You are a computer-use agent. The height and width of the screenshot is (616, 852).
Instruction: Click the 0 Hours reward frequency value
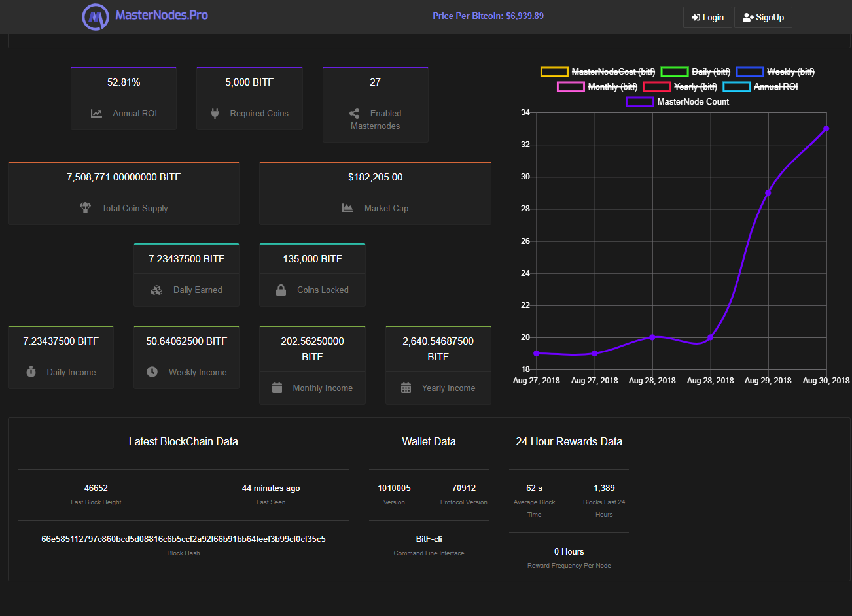click(x=569, y=551)
